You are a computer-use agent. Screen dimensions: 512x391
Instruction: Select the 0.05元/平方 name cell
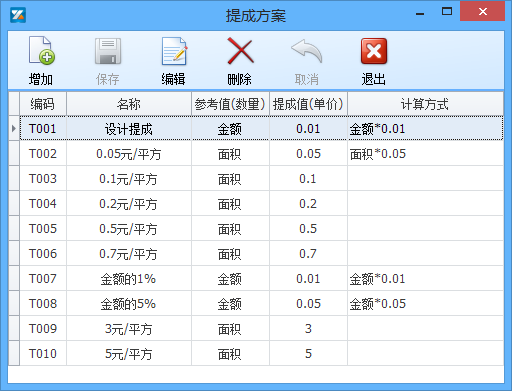[129, 153]
